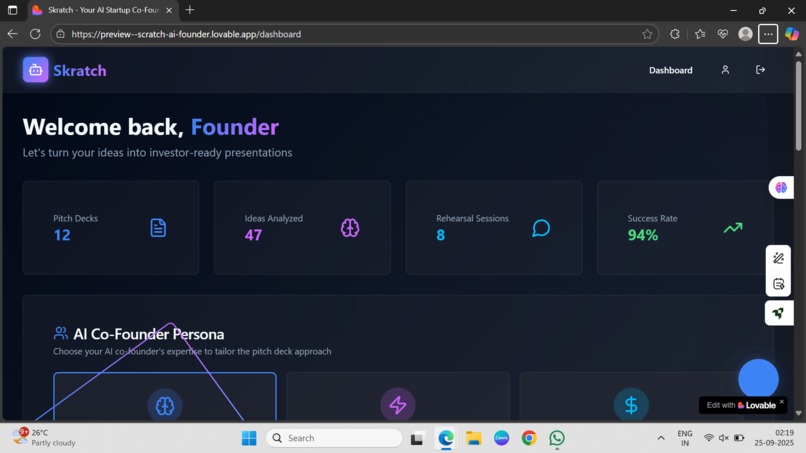The width and height of the screenshot is (806, 453).
Task: View site information lock icon
Action: pyautogui.click(x=61, y=34)
